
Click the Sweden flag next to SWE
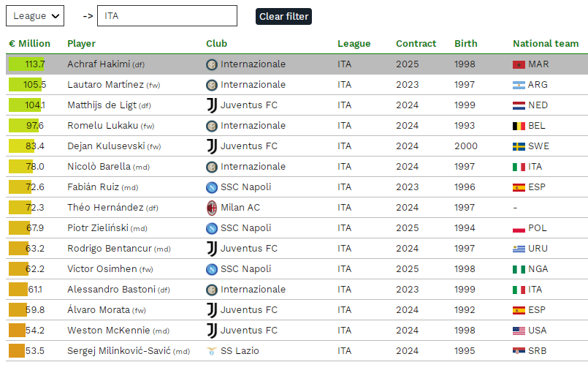point(519,146)
